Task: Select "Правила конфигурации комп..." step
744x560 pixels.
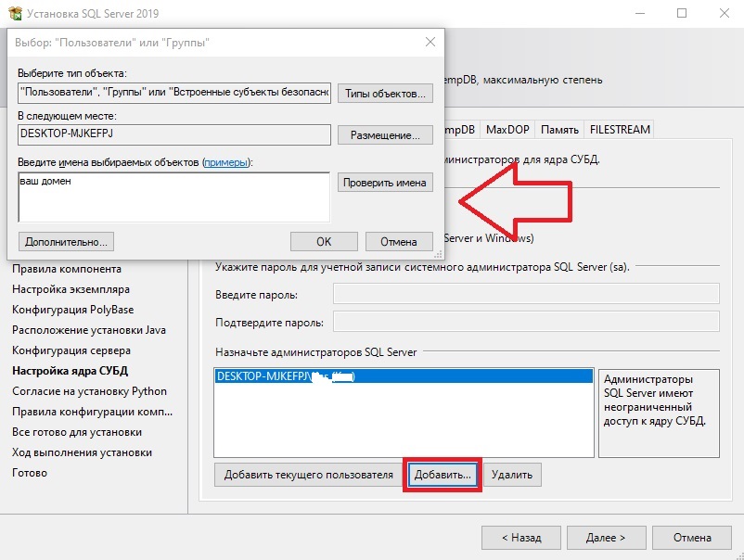Action: (x=93, y=412)
